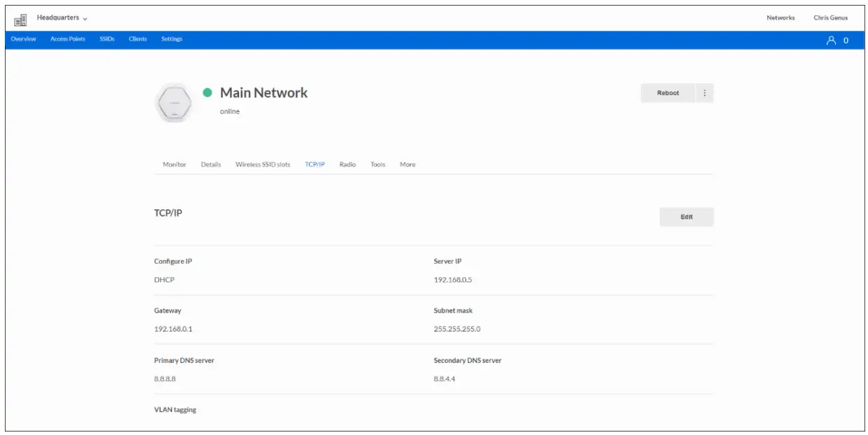868x435 pixels.
Task: Open the Access Points menu
Action: [x=68, y=39]
